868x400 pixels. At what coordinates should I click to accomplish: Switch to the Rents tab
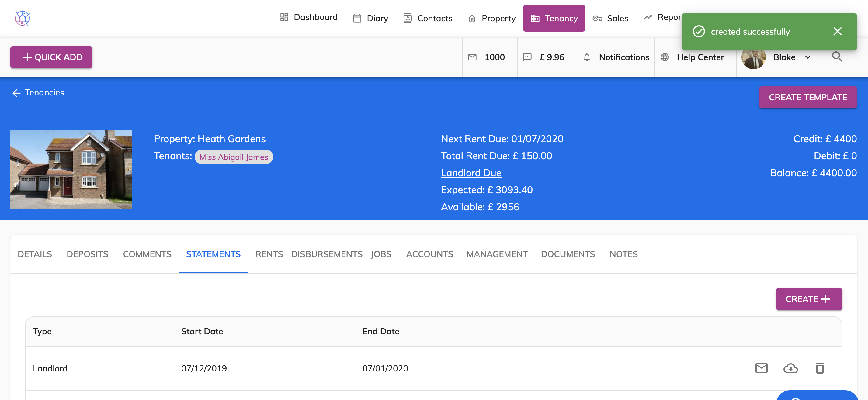(x=269, y=254)
